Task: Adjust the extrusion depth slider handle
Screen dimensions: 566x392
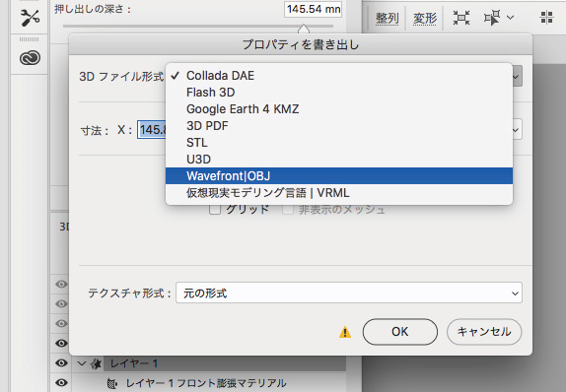Action: pyautogui.click(x=304, y=29)
